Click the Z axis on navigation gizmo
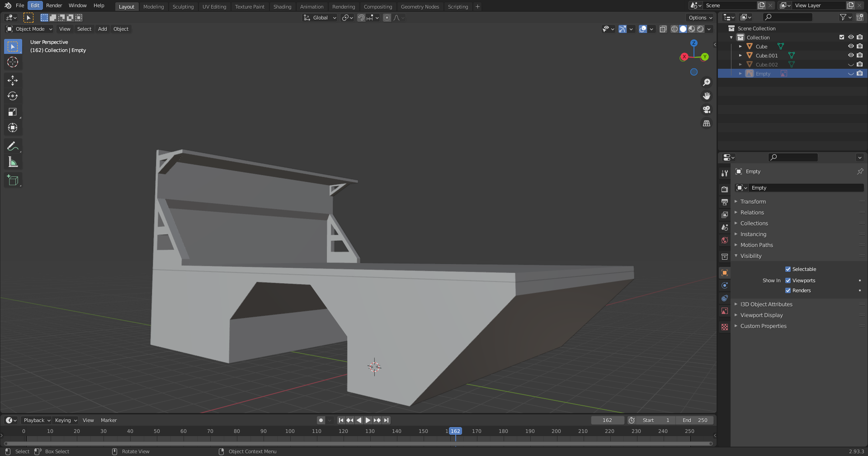Viewport: 868px width, 456px height. pos(694,43)
